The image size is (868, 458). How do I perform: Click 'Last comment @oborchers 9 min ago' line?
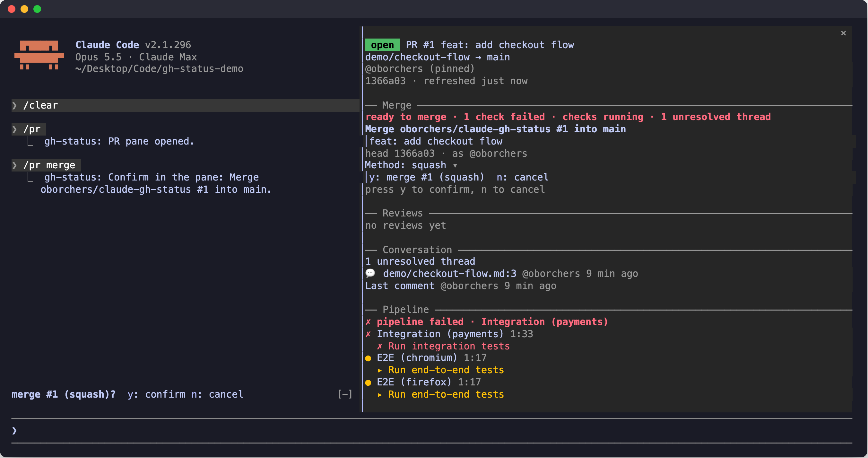pos(461,286)
